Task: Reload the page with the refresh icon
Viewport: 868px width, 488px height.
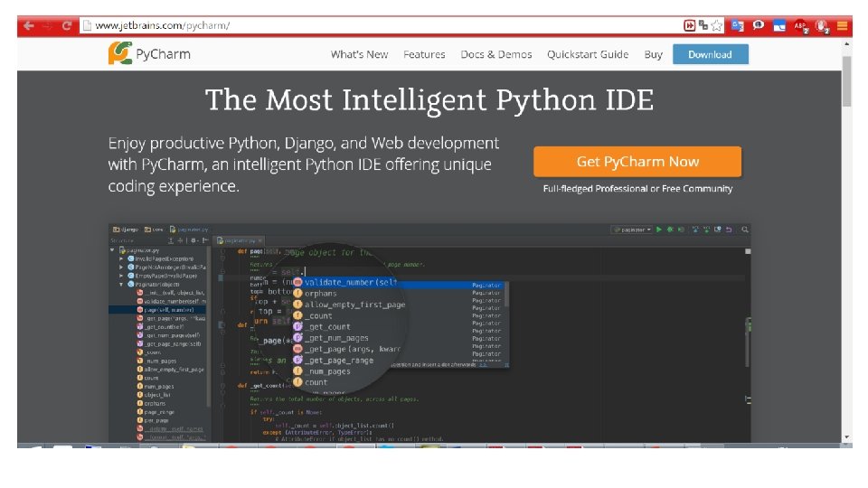Action: coord(67,25)
